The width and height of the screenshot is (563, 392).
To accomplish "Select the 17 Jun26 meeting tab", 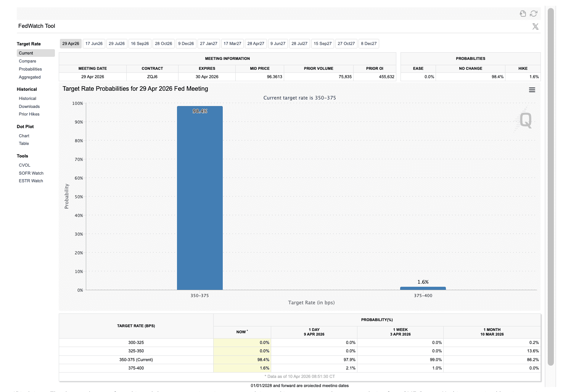I will tap(94, 43).
